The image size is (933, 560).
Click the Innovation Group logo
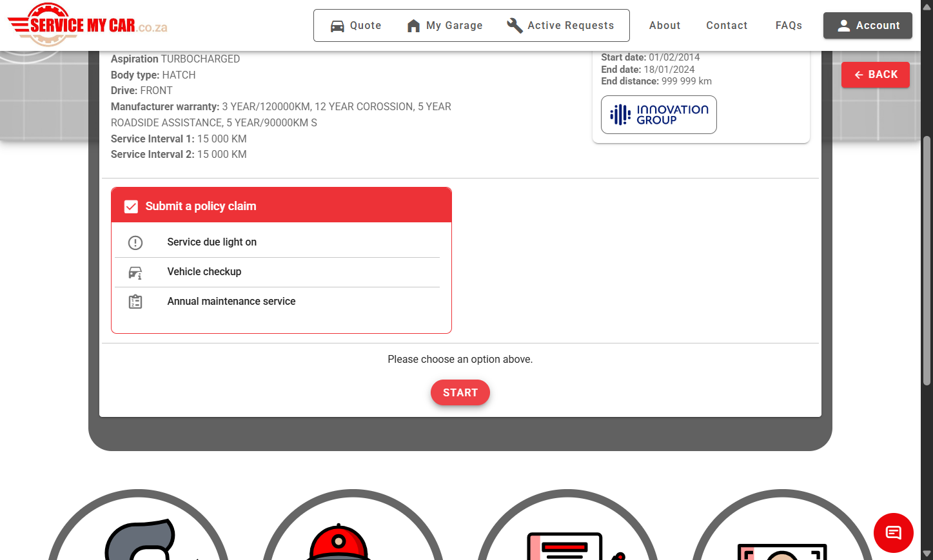[x=659, y=115]
